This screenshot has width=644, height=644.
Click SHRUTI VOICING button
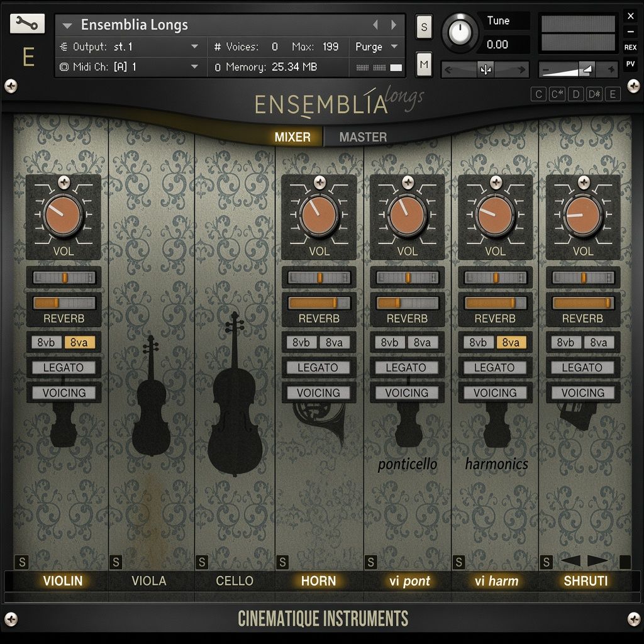(583, 392)
